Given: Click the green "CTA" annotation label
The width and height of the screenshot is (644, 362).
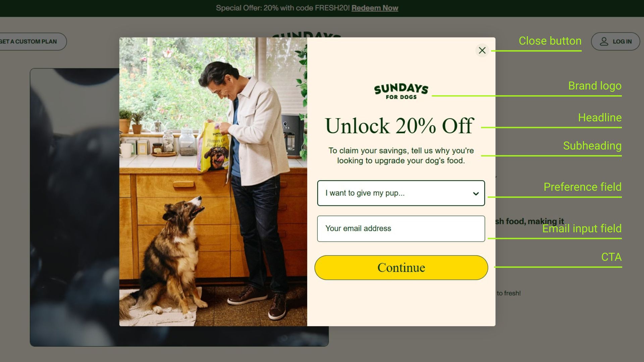Looking at the screenshot, I should click(611, 257).
